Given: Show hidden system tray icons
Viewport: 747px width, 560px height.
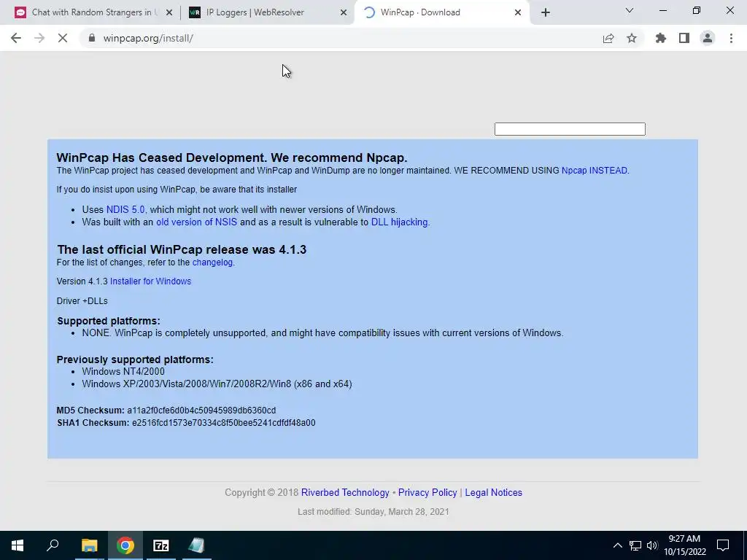Looking at the screenshot, I should [617, 545].
